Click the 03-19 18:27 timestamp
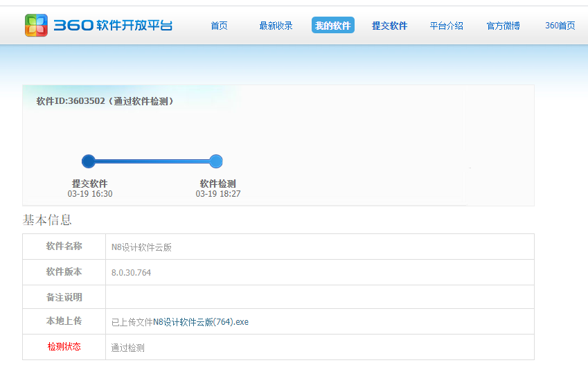 click(x=218, y=193)
